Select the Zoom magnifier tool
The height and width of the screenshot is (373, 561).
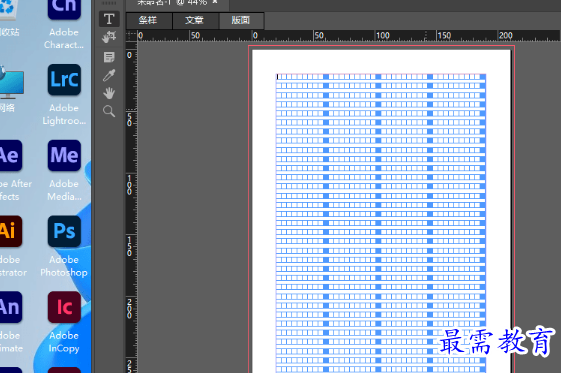pyautogui.click(x=109, y=111)
